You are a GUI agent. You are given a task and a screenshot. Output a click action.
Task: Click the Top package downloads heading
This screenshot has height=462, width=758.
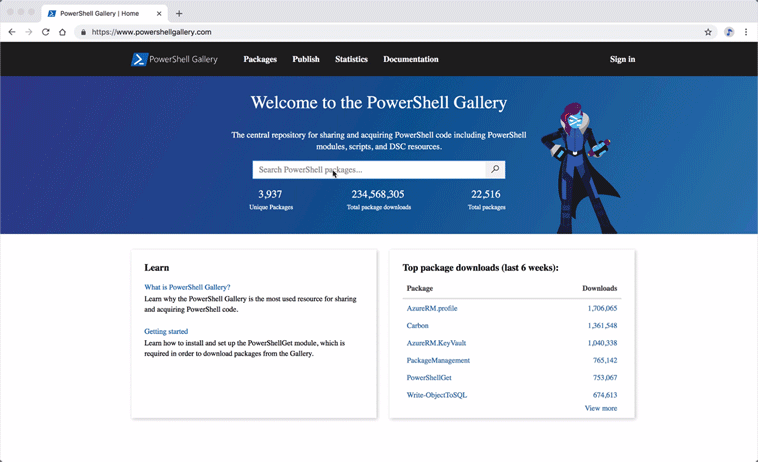(x=481, y=268)
